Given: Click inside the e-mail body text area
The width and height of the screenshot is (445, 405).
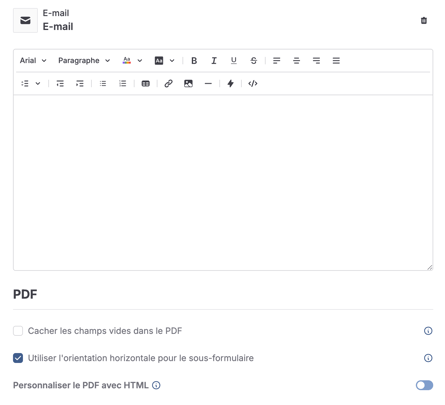Looking at the screenshot, I should 223,183.
